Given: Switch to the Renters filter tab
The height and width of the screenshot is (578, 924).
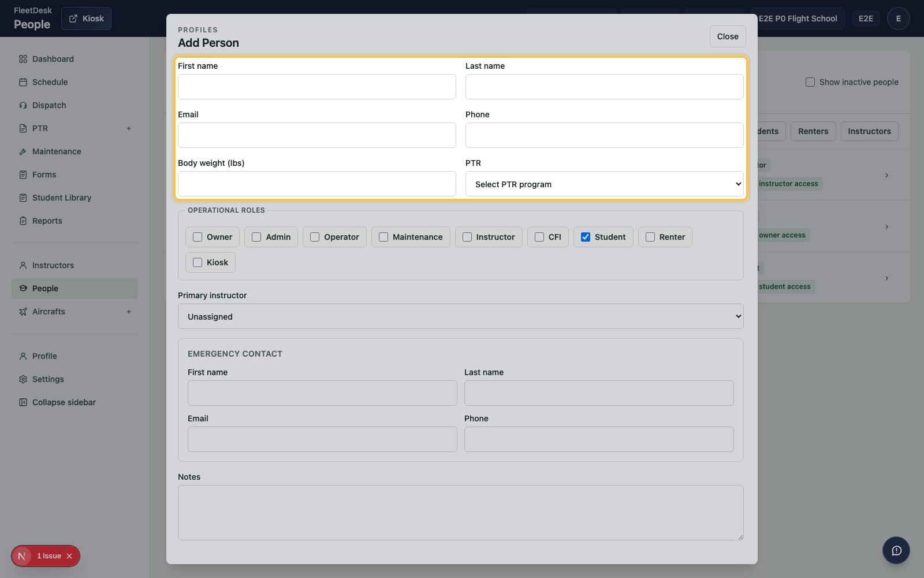Looking at the screenshot, I should [813, 131].
